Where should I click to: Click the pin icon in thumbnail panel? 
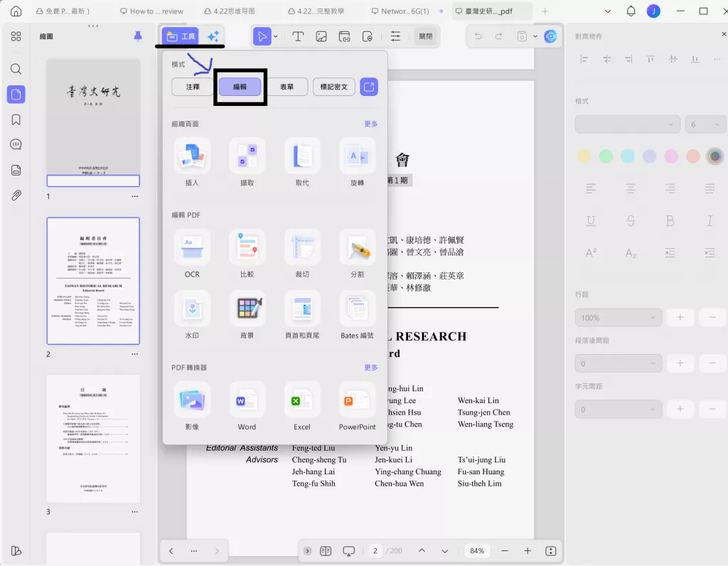138,36
